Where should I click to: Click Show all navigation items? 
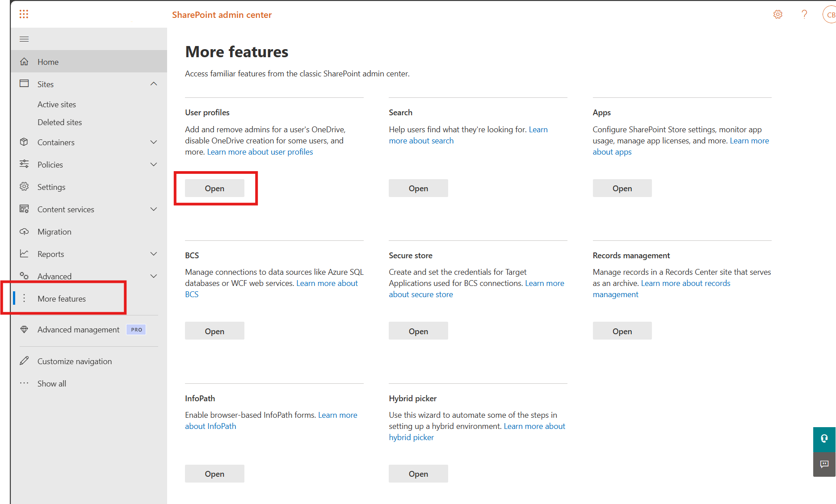89,383
